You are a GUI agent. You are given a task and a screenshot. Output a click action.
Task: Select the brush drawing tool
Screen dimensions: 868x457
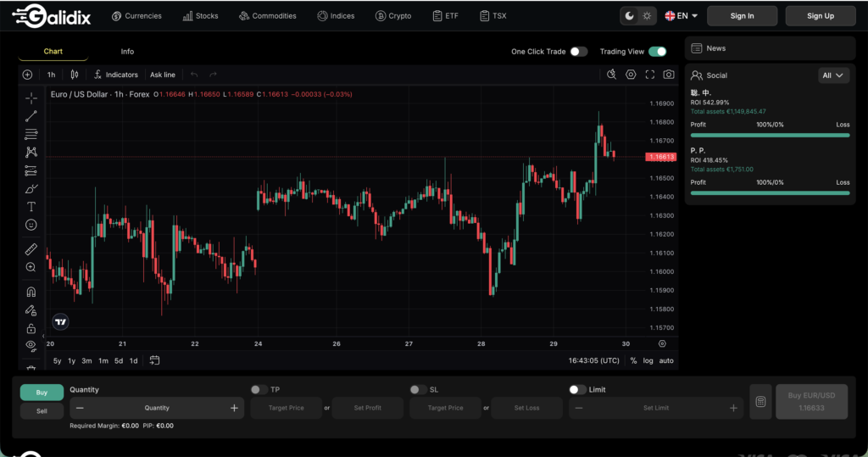point(31,189)
